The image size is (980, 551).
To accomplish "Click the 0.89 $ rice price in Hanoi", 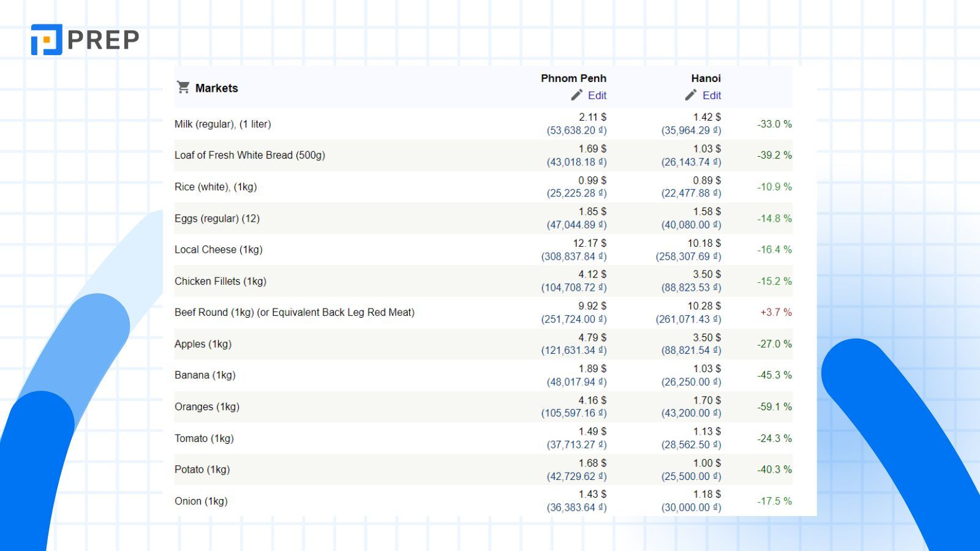I will click(707, 181).
